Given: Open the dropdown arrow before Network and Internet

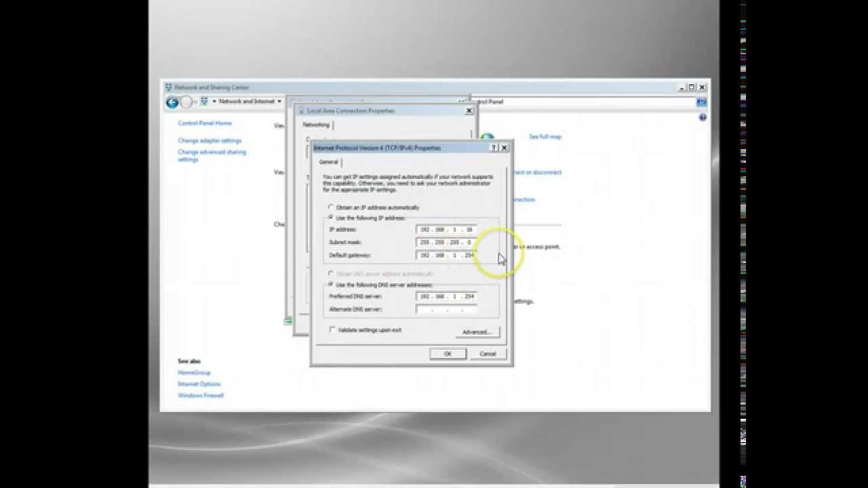Looking at the screenshot, I should click(x=214, y=102).
